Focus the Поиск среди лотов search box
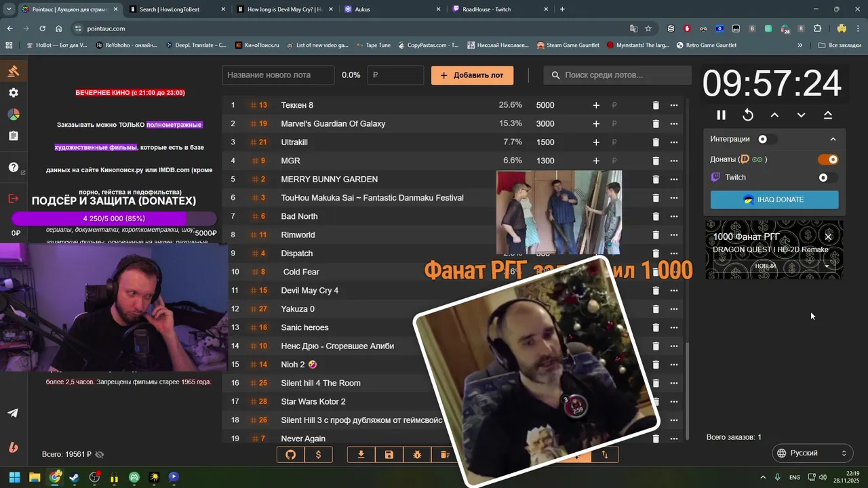The height and width of the screenshot is (488, 868). coord(616,75)
